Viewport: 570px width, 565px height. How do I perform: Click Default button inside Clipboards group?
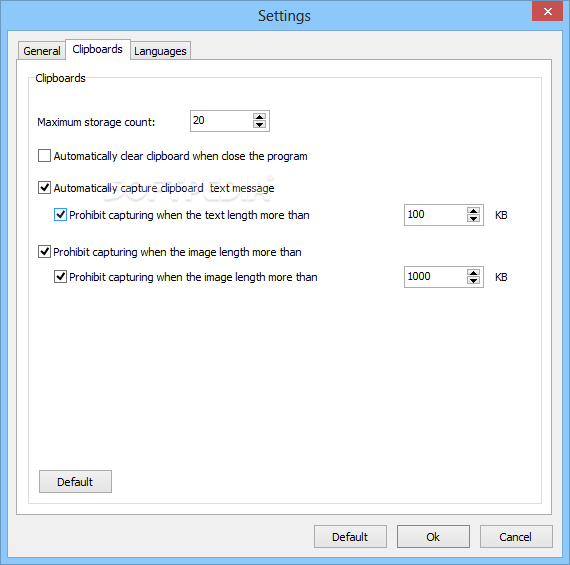(x=75, y=482)
